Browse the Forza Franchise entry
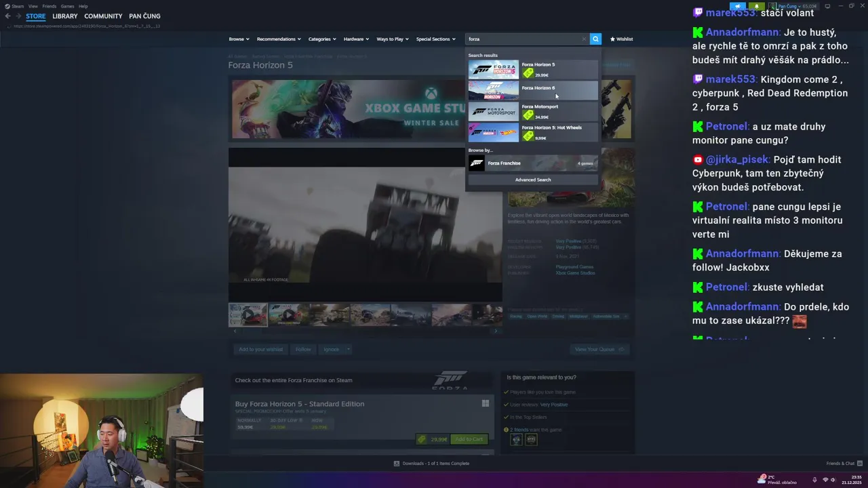This screenshot has width=868, height=488. [x=533, y=163]
